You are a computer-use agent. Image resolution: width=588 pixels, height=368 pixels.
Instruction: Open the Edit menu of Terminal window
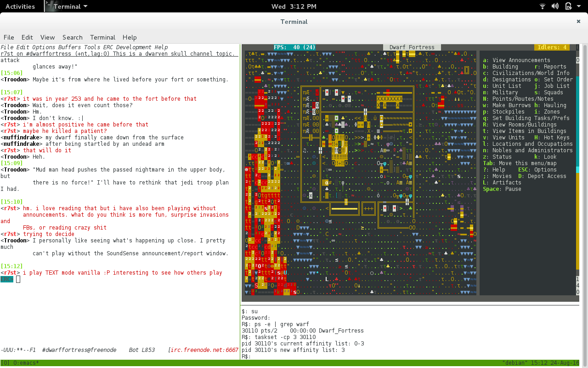click(x=27, y=37)
